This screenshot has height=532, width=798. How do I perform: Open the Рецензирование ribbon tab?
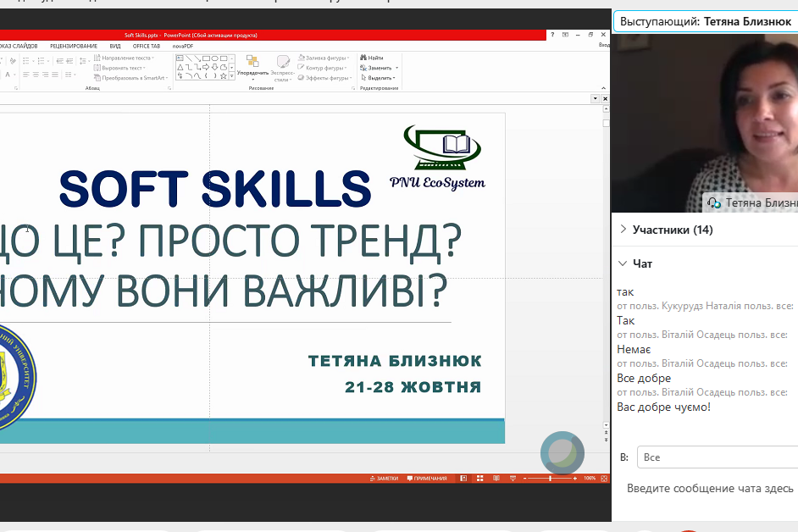point(72,46)
